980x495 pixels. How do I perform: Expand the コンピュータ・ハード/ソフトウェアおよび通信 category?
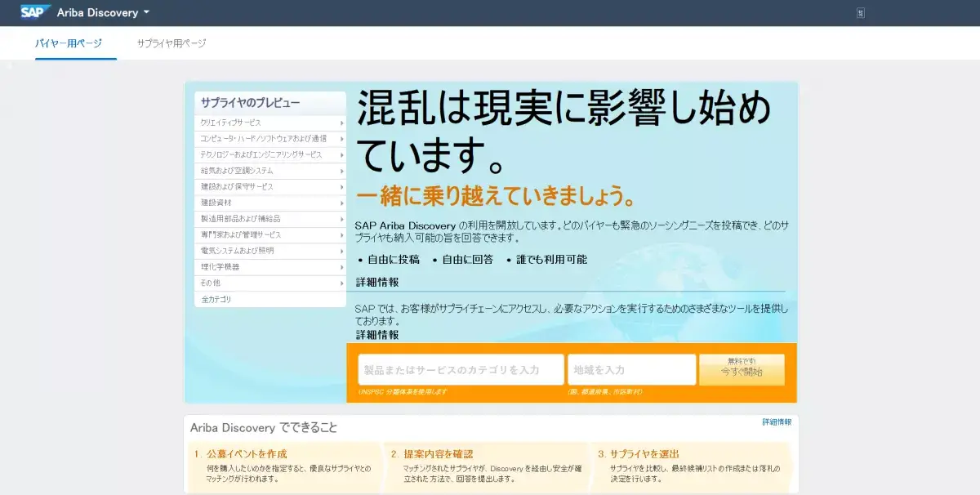coord(270,139)
